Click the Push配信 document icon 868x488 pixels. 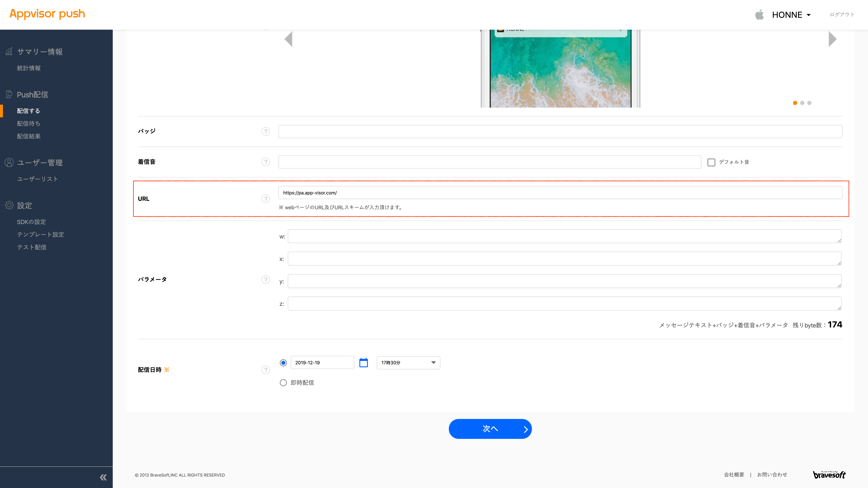tap(9, 94)
